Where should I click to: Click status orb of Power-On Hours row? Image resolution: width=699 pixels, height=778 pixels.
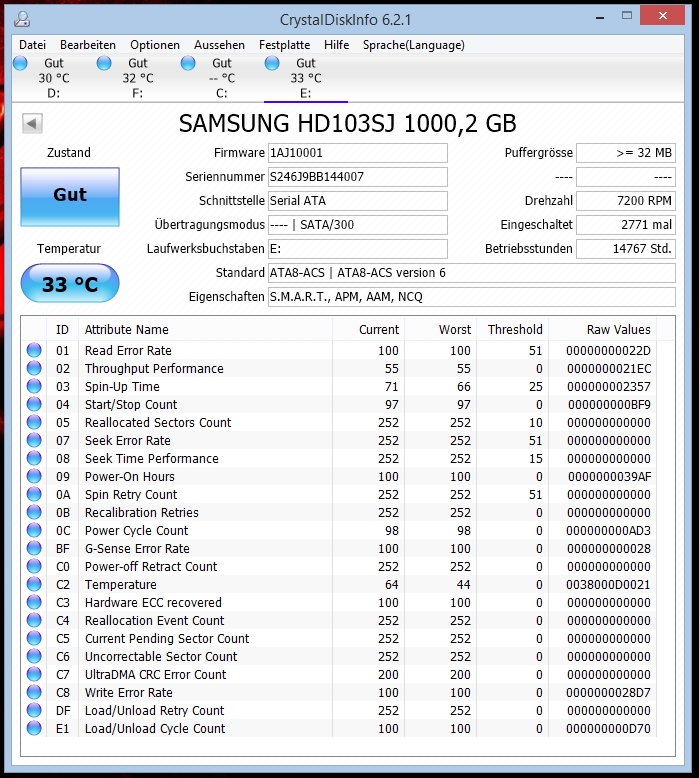[x=34, y=476]
